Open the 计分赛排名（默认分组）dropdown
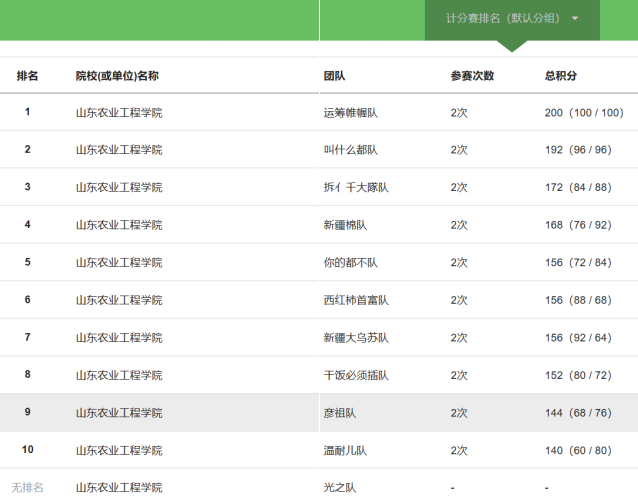Image resolution: width=638 pixels, height=503 pixels. [x=503, y=18]
